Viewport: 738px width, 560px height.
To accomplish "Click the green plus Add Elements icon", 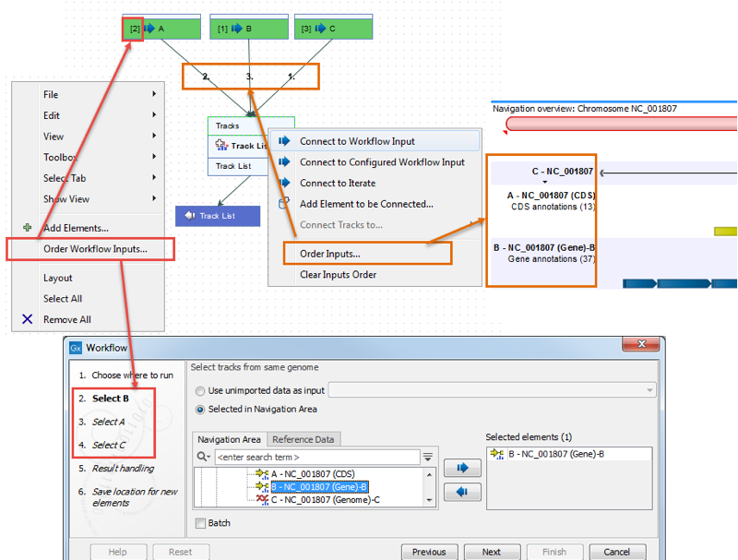I will pyautogui.click(x=27, y=228).
